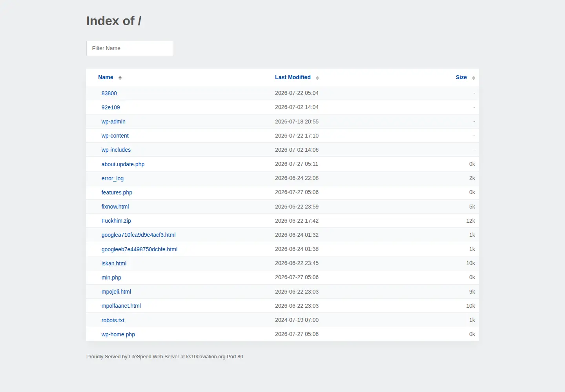This screenshot has width=565, height=392.
Task: Open the wp-content folder
Action: pyautogui.click(x=115, y=136)
